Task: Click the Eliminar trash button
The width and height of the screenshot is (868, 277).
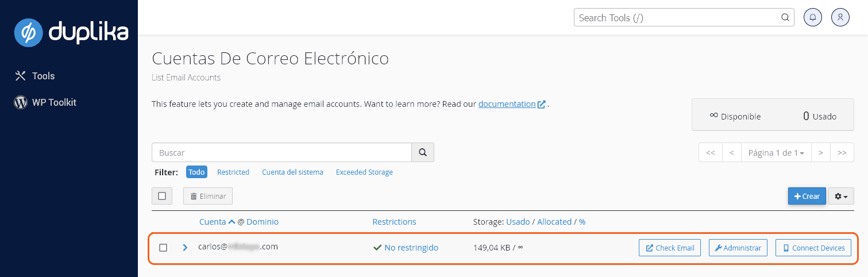Action: 208,196
